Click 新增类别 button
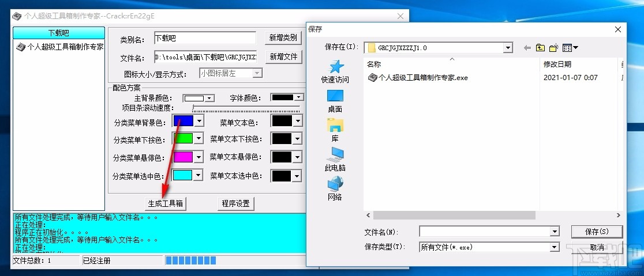 (x=283, y=38)
